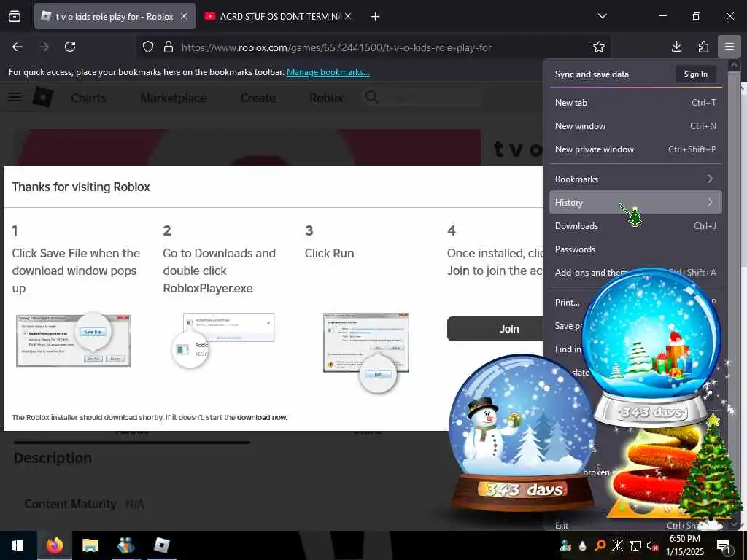Open the extensions puzzle icon
This screenshot has height=560, width=747.
[703, 47]
